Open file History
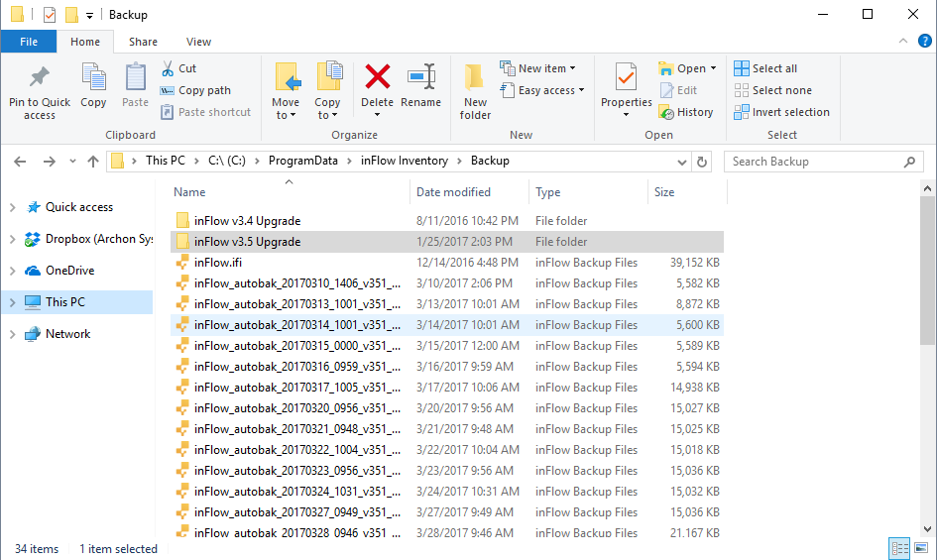 [x=686, y=112]
